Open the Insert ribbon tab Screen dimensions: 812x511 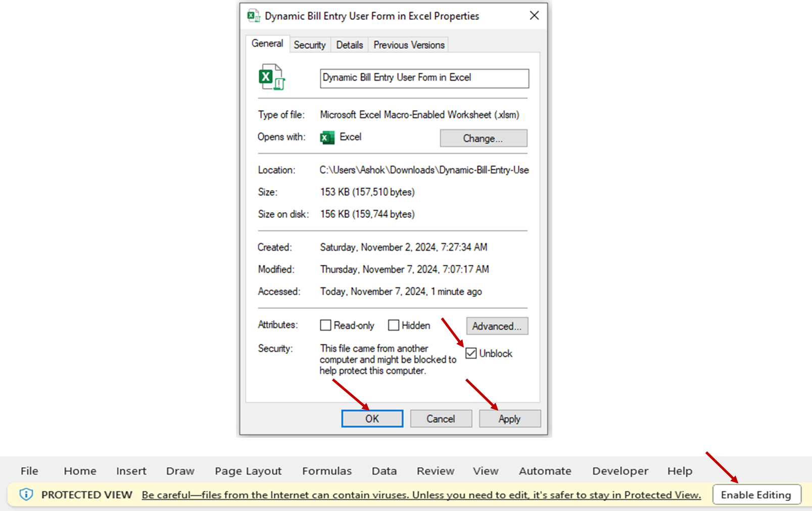(x=131, y=471)
